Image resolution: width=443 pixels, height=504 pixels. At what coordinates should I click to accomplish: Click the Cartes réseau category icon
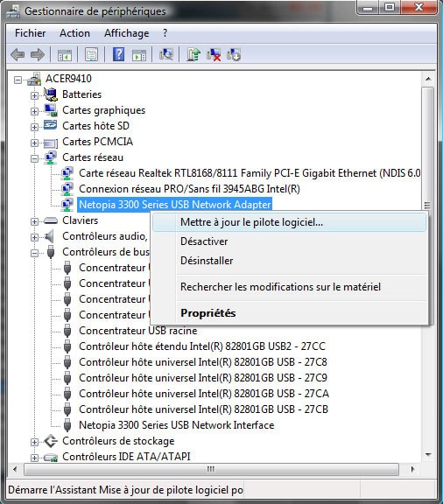pos(51,157)
